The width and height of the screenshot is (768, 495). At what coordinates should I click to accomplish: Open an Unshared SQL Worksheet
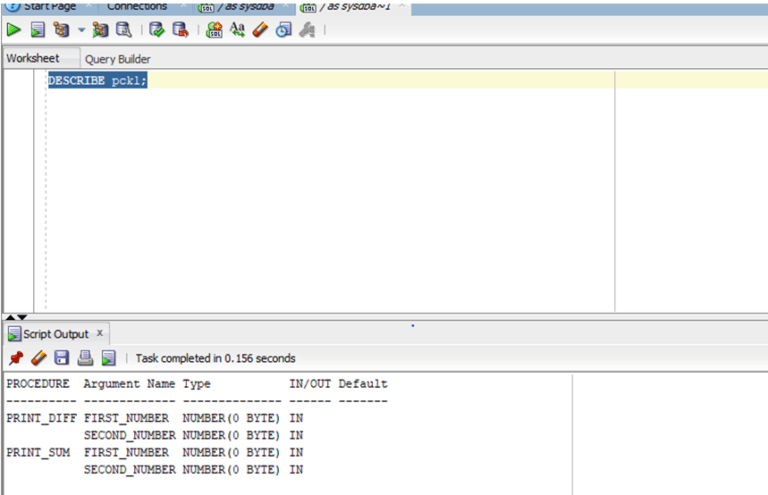[x=214, y=30]
